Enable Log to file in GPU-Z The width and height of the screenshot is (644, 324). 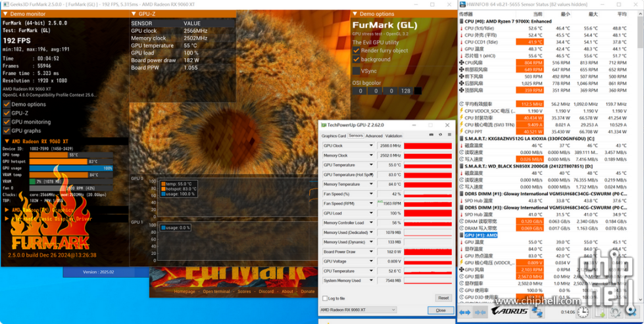[x=325, y=298]
